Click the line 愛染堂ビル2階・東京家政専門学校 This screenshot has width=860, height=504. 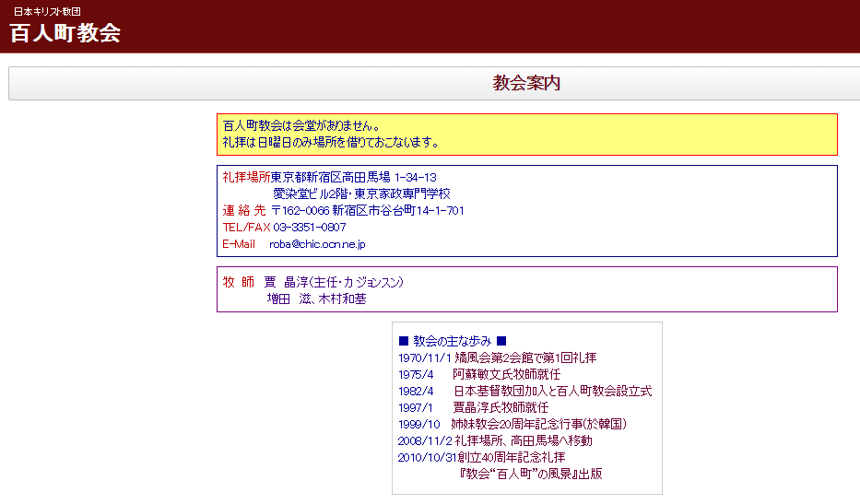tap(361, 193)
